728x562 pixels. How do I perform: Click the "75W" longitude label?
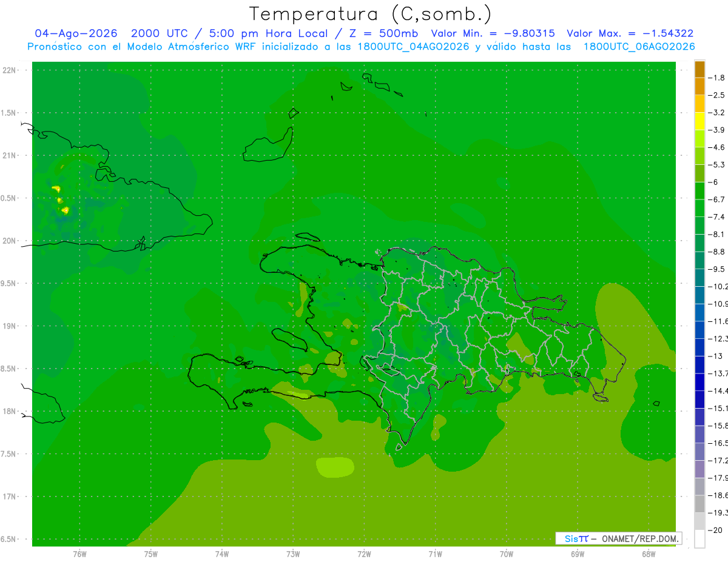tap(151, 554)
